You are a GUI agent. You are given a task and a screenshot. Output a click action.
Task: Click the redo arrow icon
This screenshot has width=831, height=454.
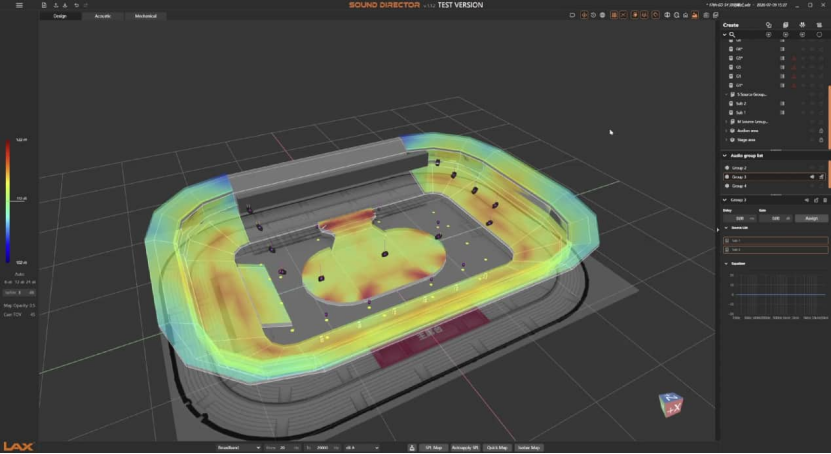coord(86,5)
